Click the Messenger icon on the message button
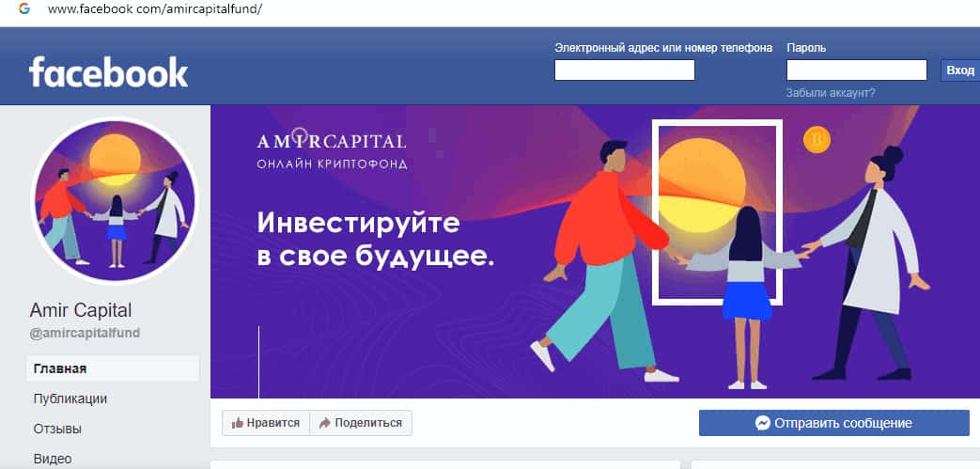Image resolution: width=980 pixels, height=469 pixels. point(763,423)
